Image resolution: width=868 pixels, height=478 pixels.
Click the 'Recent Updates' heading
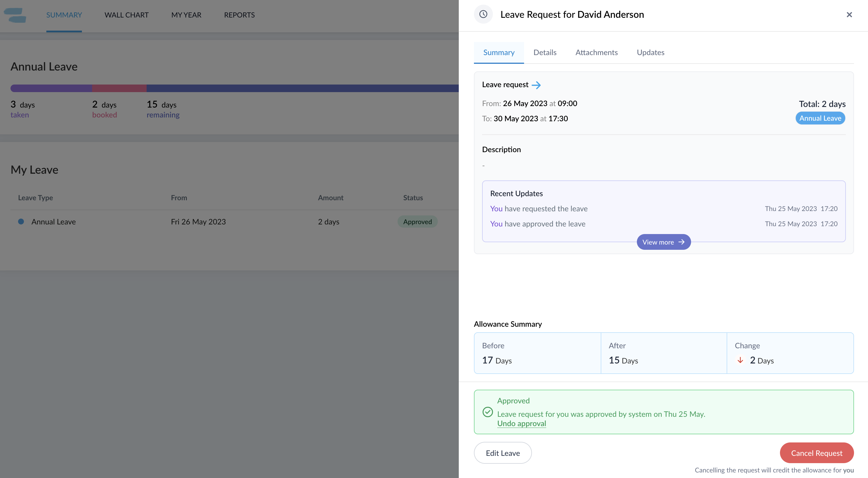coord(516,193)
